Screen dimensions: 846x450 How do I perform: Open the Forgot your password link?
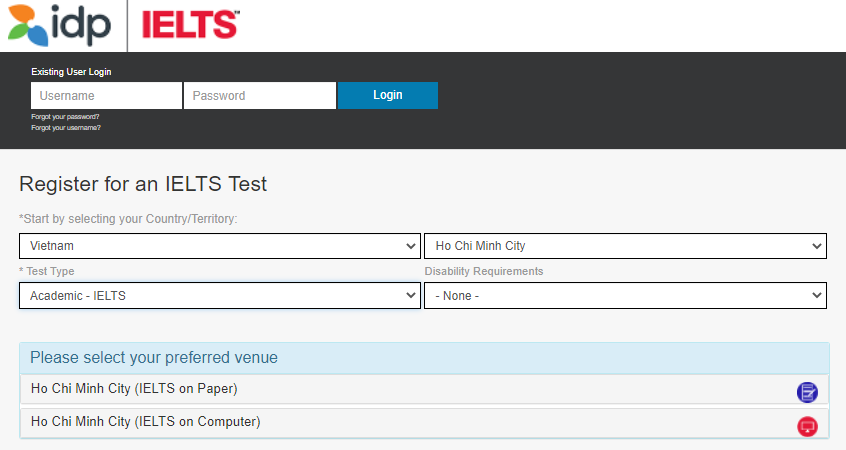(65, 117)
